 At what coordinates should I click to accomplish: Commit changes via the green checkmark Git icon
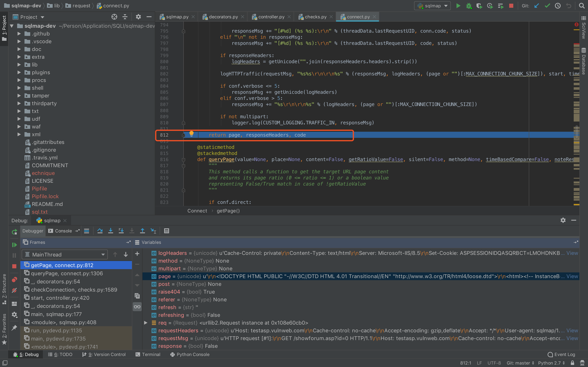[547, 6]
